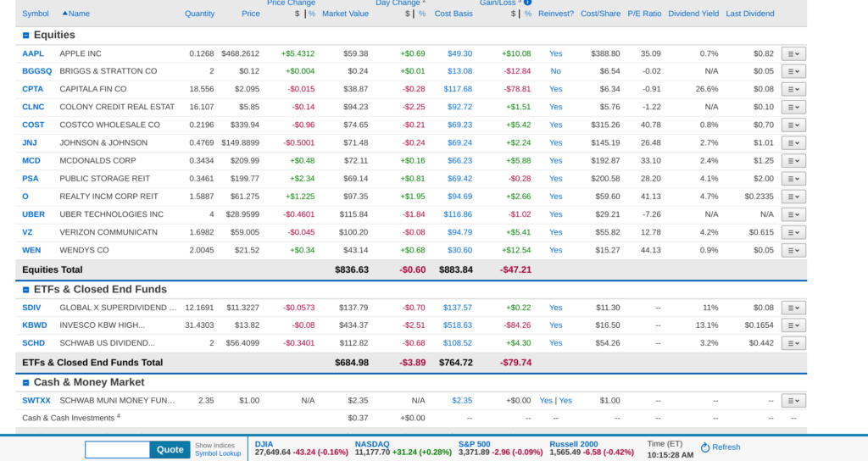Click the Quote button
This screenshot has width=868, height=461.
(170, 449)
